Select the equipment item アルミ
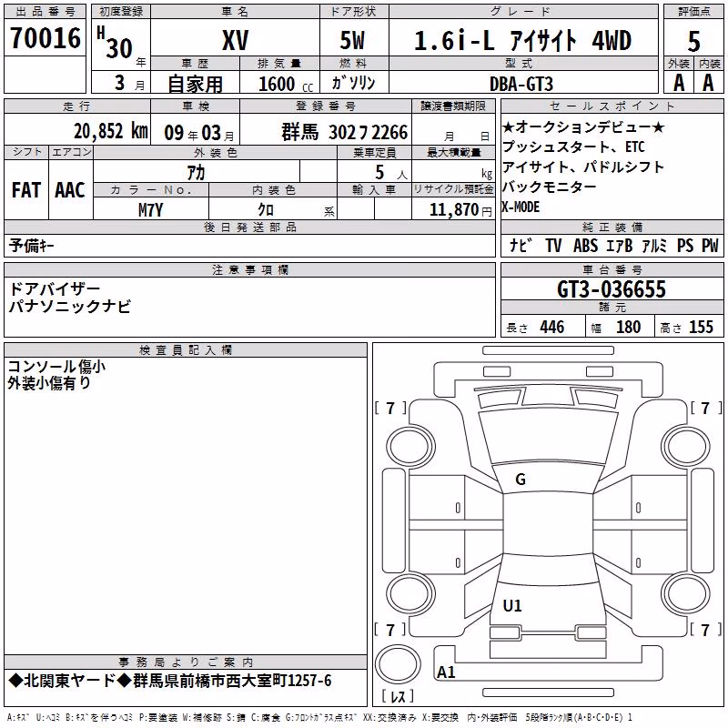Viewport: 728px width, 728px height. (x=654, y=245)
